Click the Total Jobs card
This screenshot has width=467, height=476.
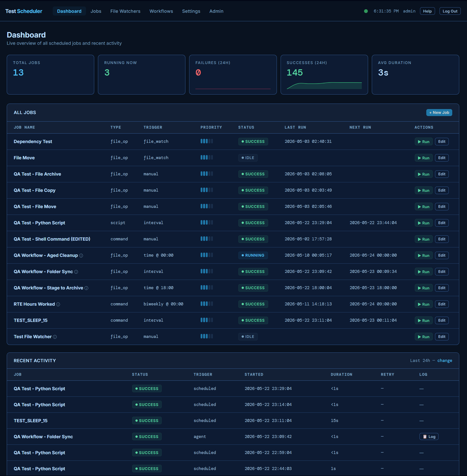coord(50,75)
